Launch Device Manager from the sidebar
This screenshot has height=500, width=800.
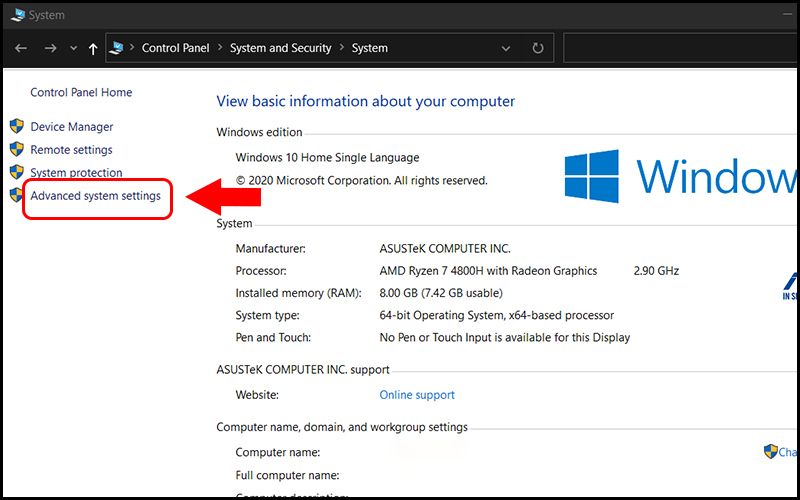[72, 127]
